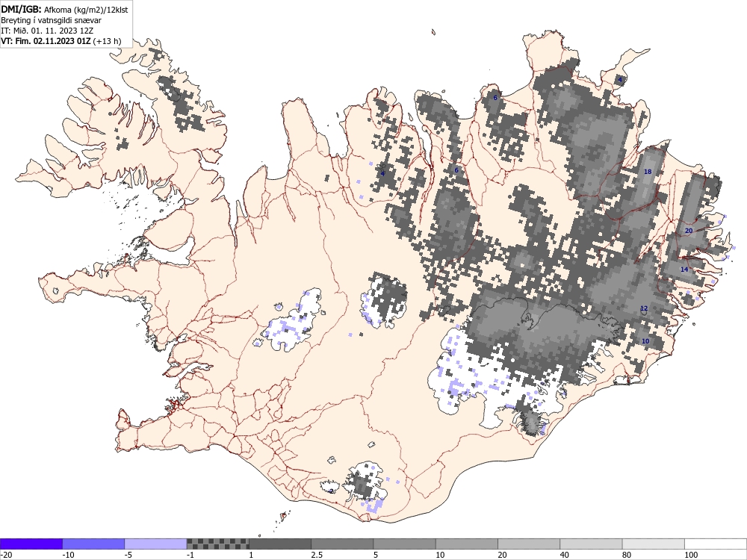Select the light gray legend swatch between 40 and 80
The image size is (747, 560).
(x=591, y=544)
